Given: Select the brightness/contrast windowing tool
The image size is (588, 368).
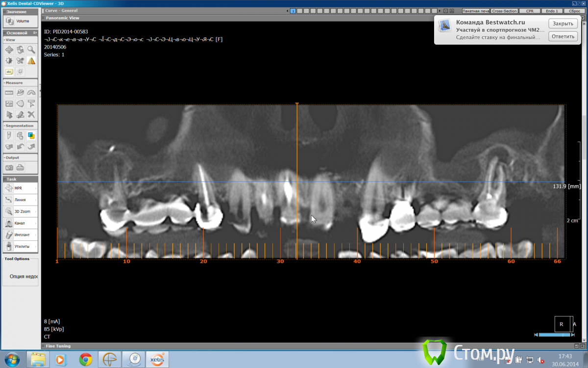Looking at the screenshot, I should [x=9, y=61].
